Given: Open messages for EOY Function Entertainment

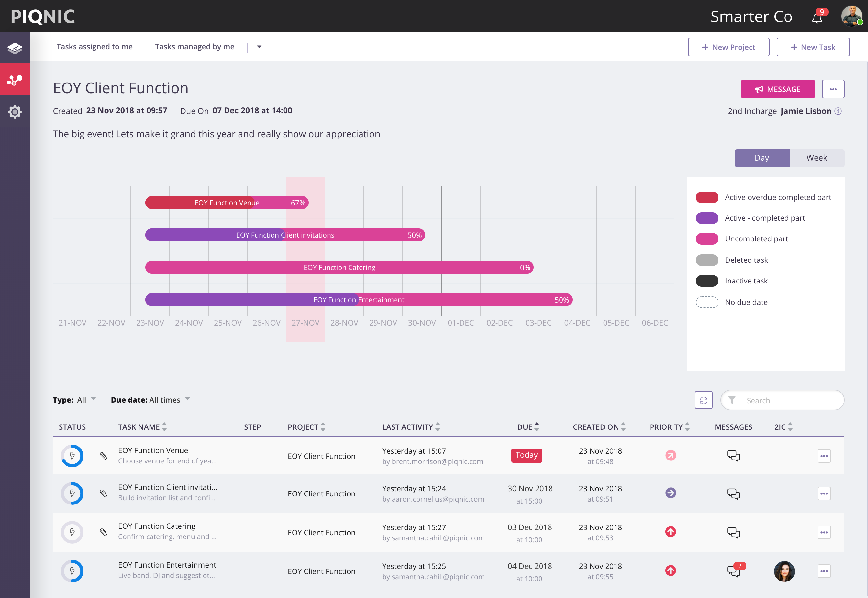Looking at the screenshot, I should click(x=733, y=571).
